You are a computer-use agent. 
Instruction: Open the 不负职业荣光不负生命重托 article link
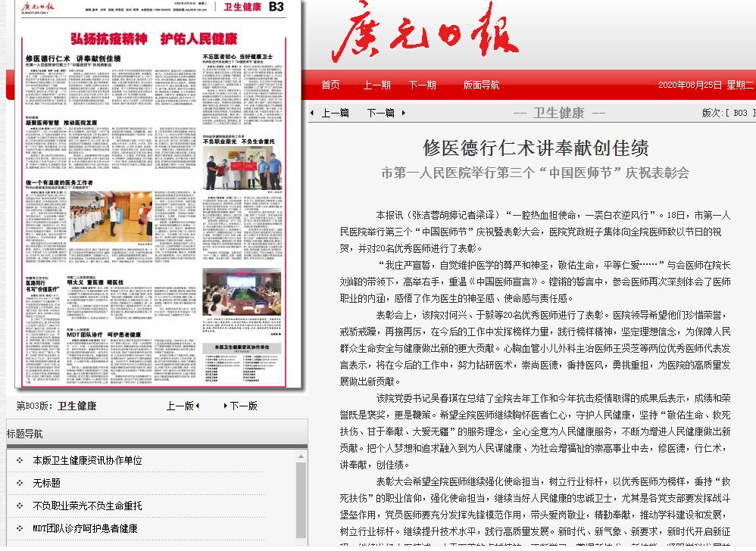coord(87,506)
